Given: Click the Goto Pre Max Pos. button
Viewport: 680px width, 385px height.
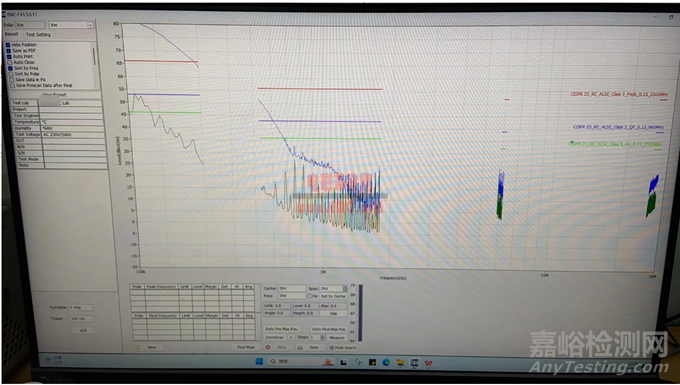Looking at the screenshot, I should [x=282, y=329].
